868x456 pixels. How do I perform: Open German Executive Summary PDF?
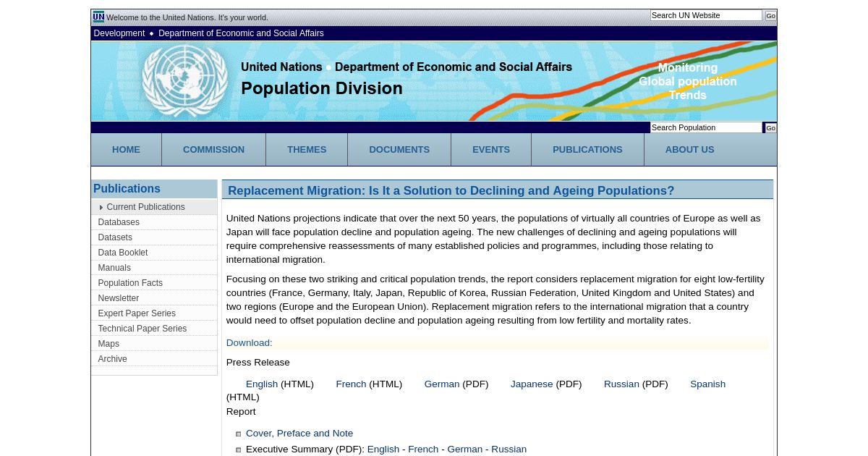(465, 449)
